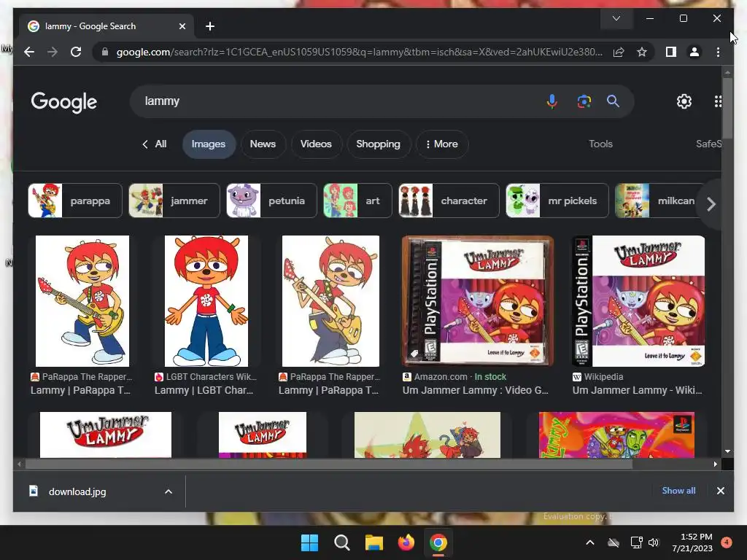Open first Lammy with guitar image
This screenshot has width=747, height=560.
click(x=82, y=301)
